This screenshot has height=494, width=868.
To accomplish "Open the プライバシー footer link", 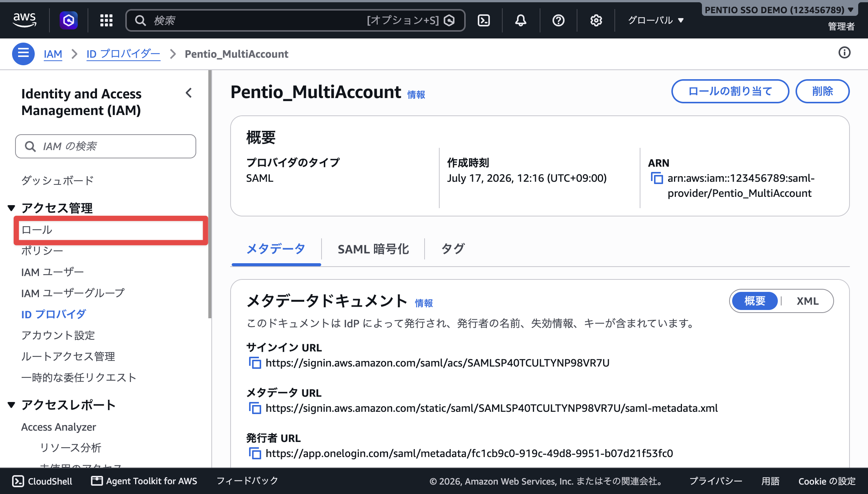I will click(716, 481).
